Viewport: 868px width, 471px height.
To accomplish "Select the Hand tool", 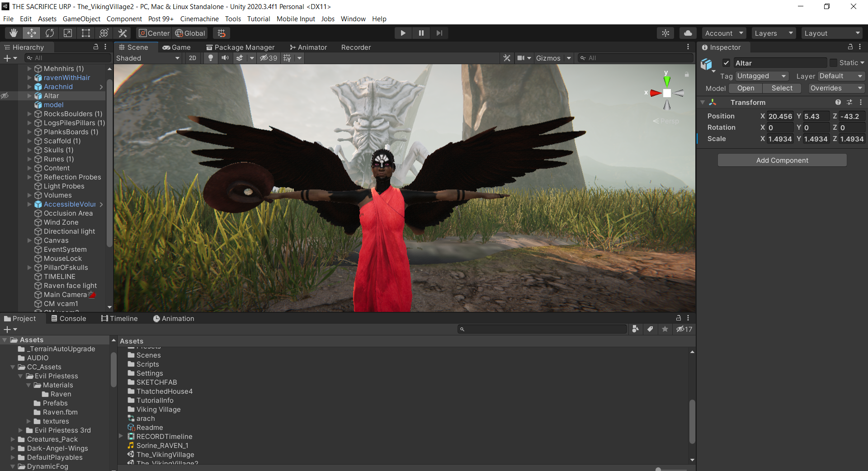I will point(14,33).
